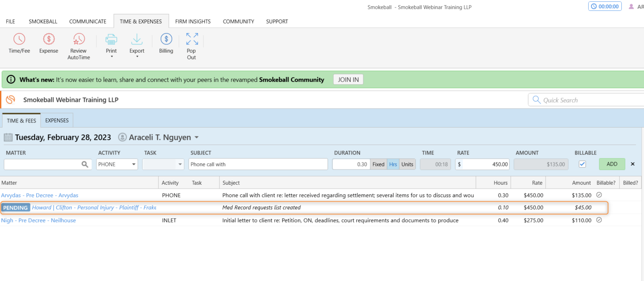
Task: Click the calendar date icon
Action: [8, 137]
